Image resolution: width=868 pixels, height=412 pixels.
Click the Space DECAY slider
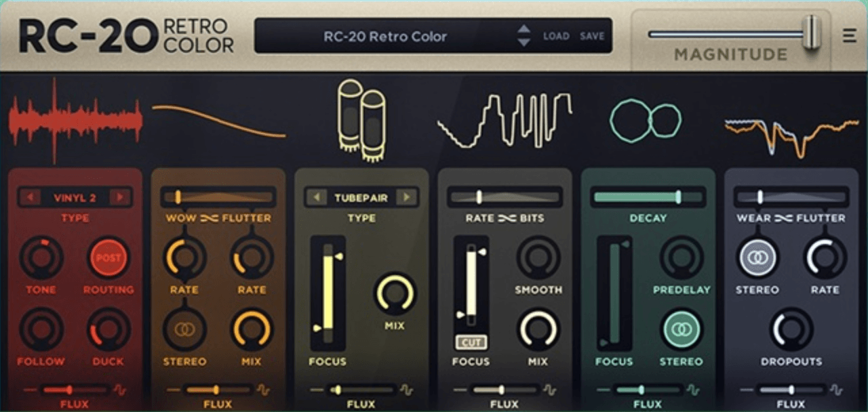point(648,197)
